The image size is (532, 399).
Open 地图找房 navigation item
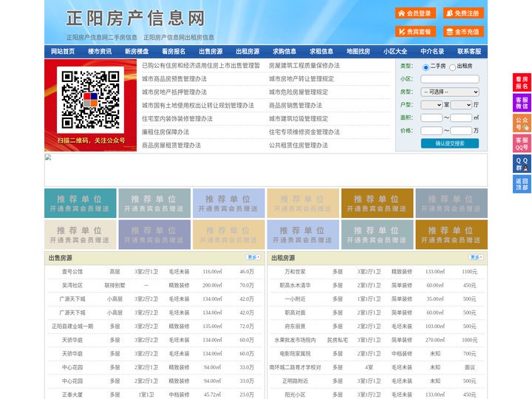358,52
